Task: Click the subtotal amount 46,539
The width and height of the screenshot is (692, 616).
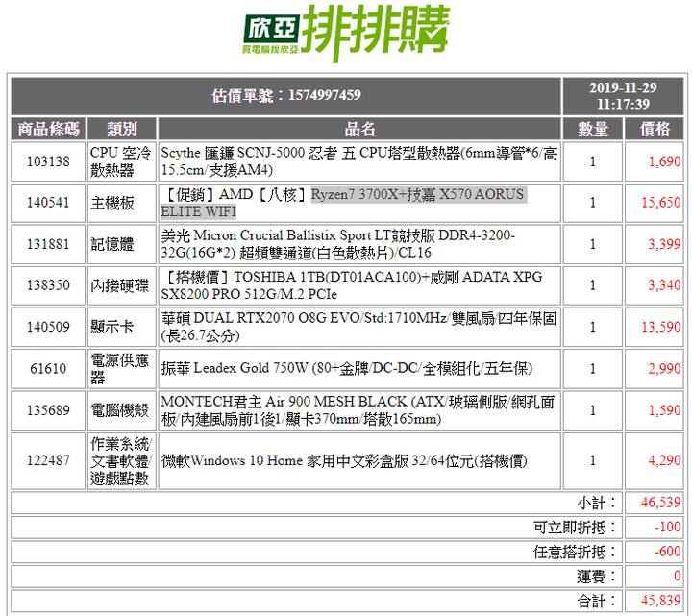Action: pyautogui.click(x=661, y=503)
